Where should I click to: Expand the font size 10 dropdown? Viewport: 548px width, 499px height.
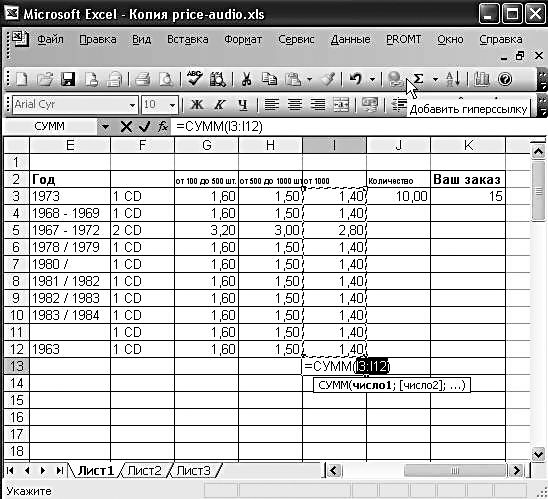tap(172, 105)
